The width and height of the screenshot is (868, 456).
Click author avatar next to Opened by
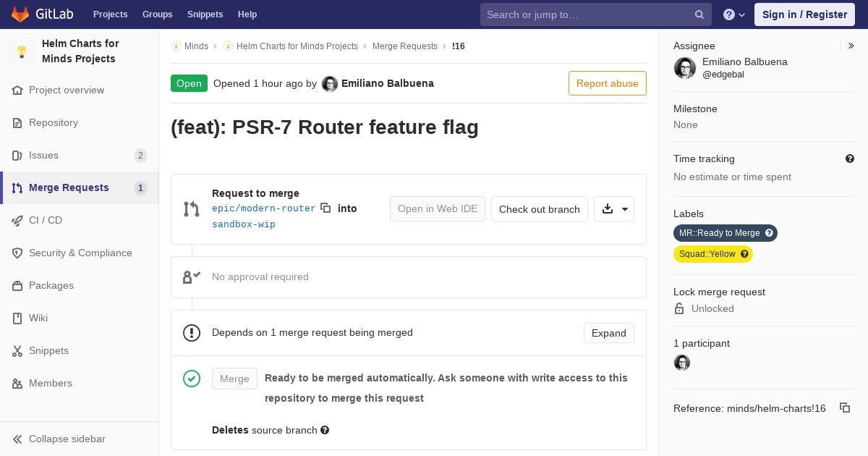click(x=330, y=84)
